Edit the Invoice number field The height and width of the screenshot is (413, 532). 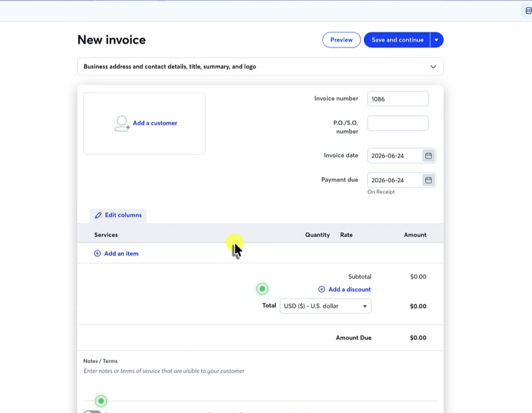[x=398, y=99]
